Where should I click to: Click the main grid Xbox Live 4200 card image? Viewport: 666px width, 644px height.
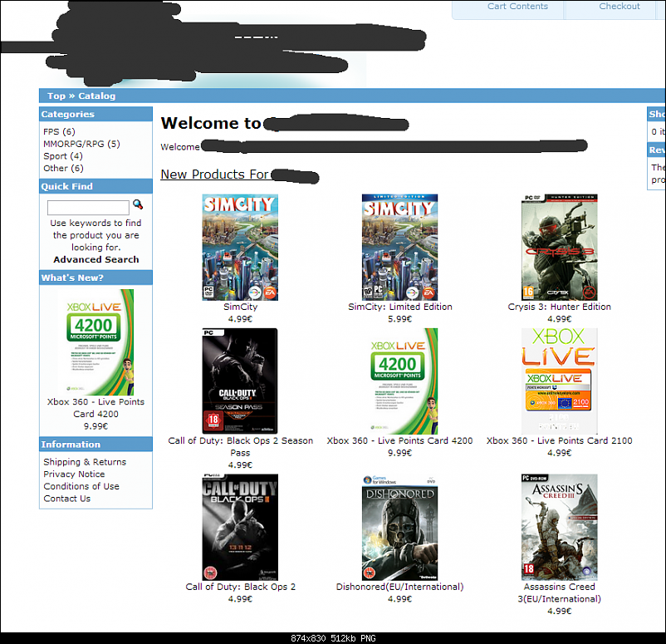click(399, 381)
